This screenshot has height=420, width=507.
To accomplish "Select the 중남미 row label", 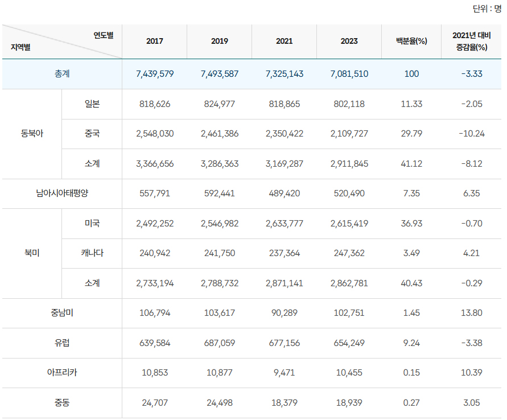I will pyautogui.click(x=62, y=313).
